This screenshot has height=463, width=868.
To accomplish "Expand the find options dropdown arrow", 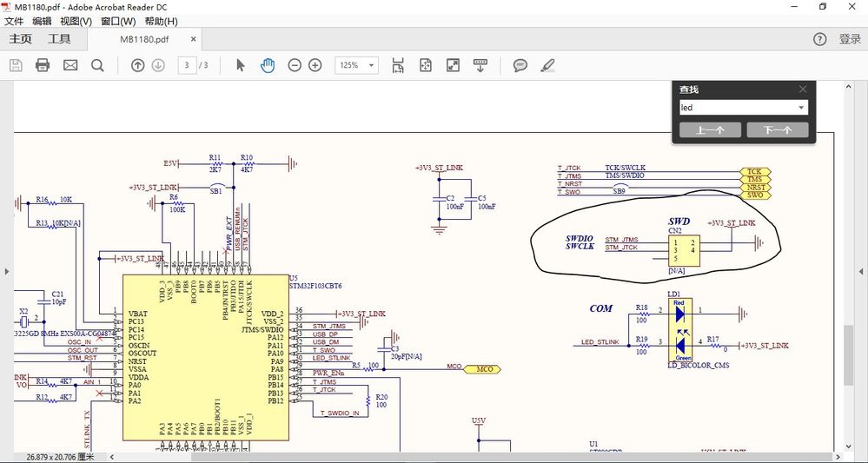I will tap(801, 108).
